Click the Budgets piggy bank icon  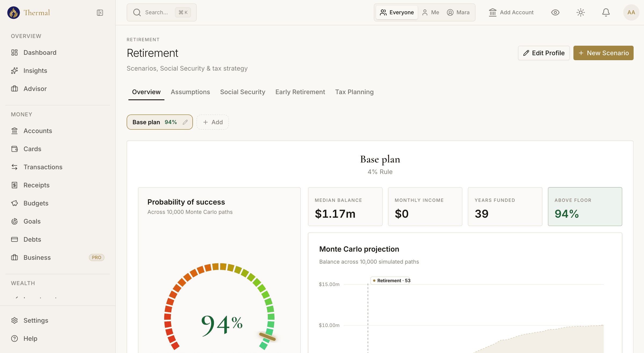pyautogui.click(x=14, y=203)
